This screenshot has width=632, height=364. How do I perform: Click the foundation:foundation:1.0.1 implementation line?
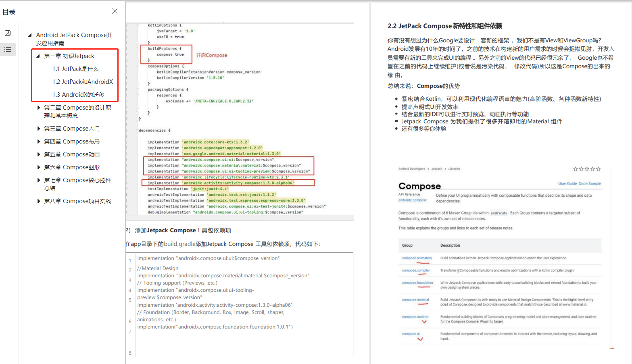[x=215, y=327]
